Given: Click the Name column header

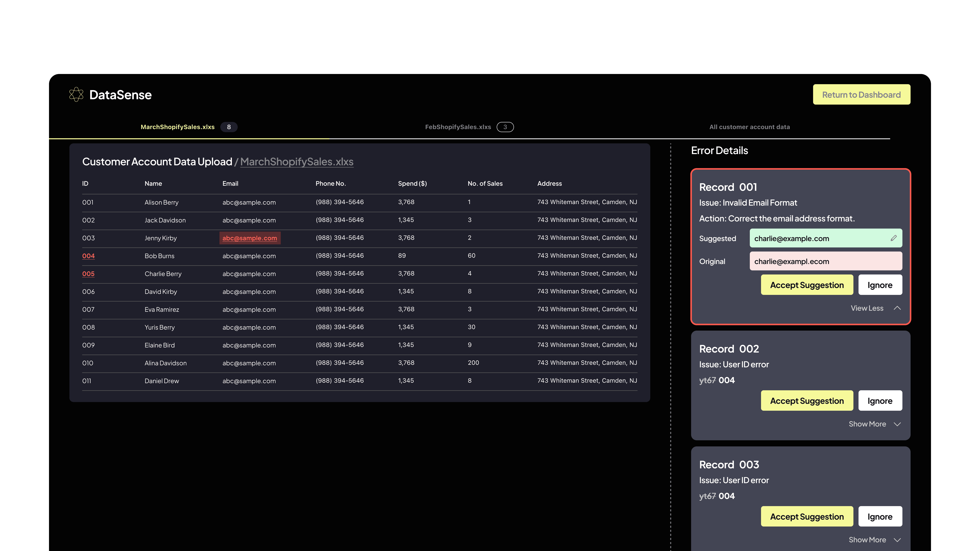Looking at the screenshot, I should tap(153, 184).
